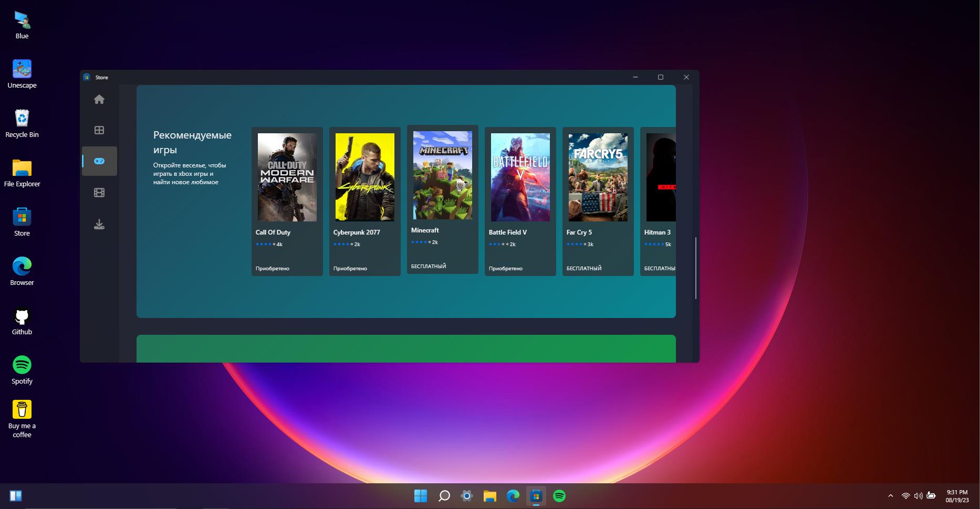980x509 pixels.
Task: Open Wi-Fi network tray icon
Action: point(905,496)
